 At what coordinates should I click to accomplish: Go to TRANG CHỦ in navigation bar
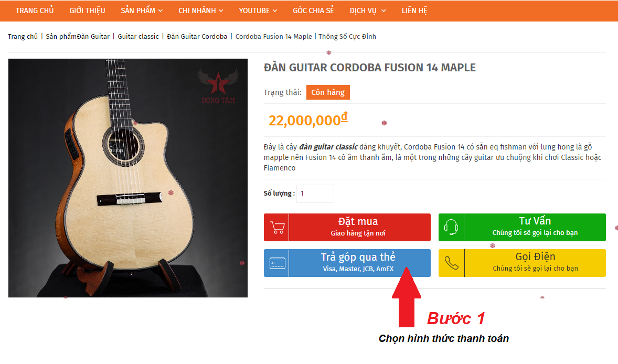click(x=35, y=10)
